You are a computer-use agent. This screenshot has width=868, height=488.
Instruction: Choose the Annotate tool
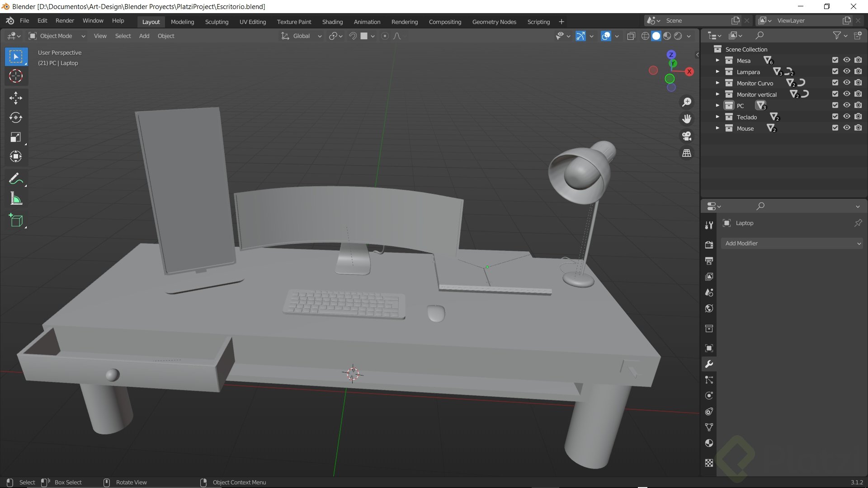pyautogui.click(x=16, y=179)
